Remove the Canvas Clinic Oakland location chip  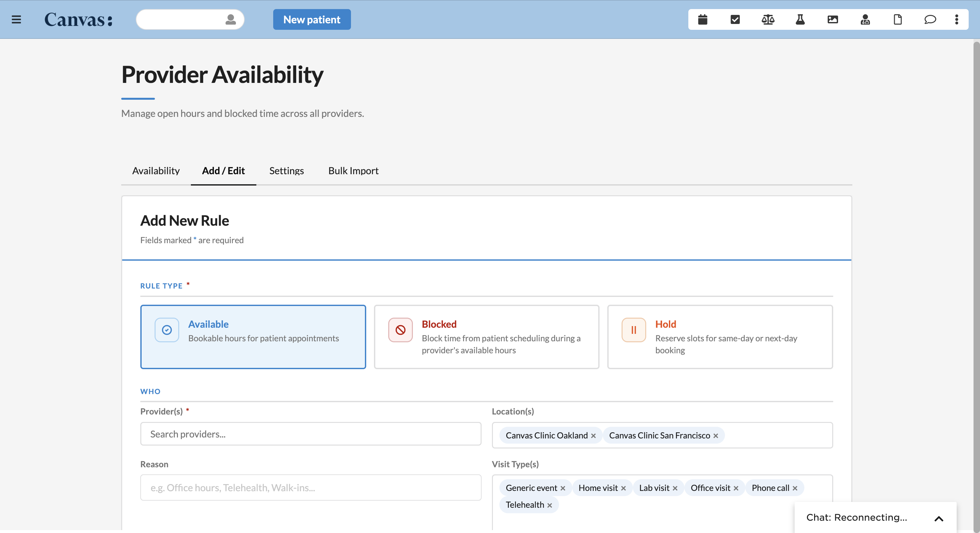(593, 436)
